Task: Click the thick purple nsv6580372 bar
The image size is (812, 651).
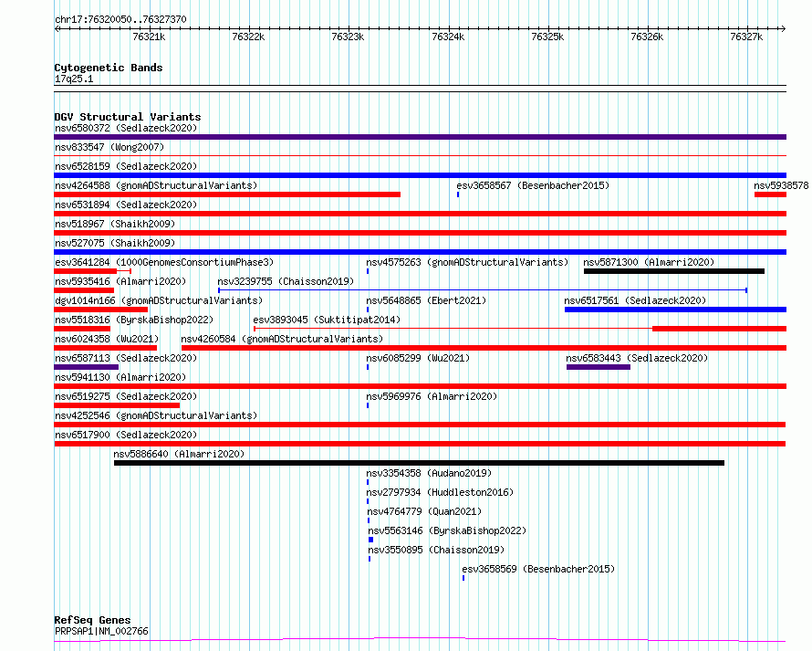Action: coord(420,137)
